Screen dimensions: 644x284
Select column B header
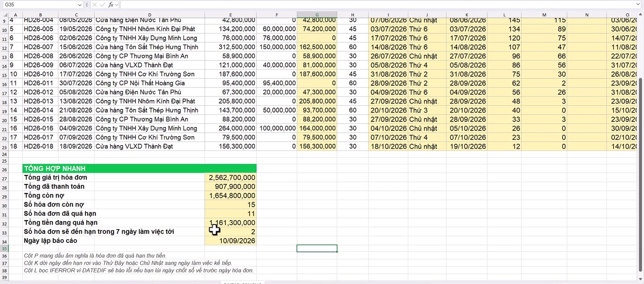40,15
